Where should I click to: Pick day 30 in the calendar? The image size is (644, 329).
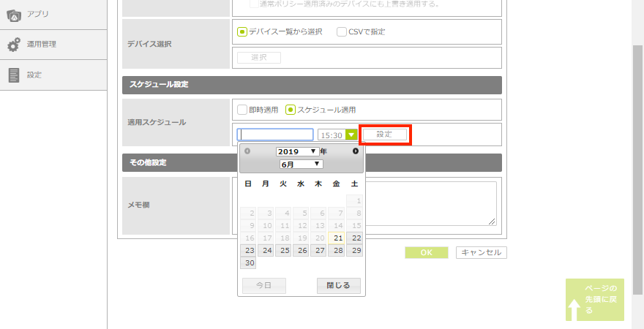[x=248, y=263]
